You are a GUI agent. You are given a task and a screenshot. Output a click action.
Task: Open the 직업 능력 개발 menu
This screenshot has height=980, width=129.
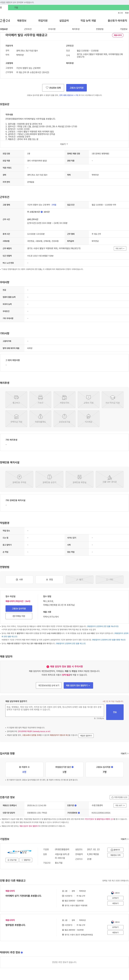click(88, 20)
